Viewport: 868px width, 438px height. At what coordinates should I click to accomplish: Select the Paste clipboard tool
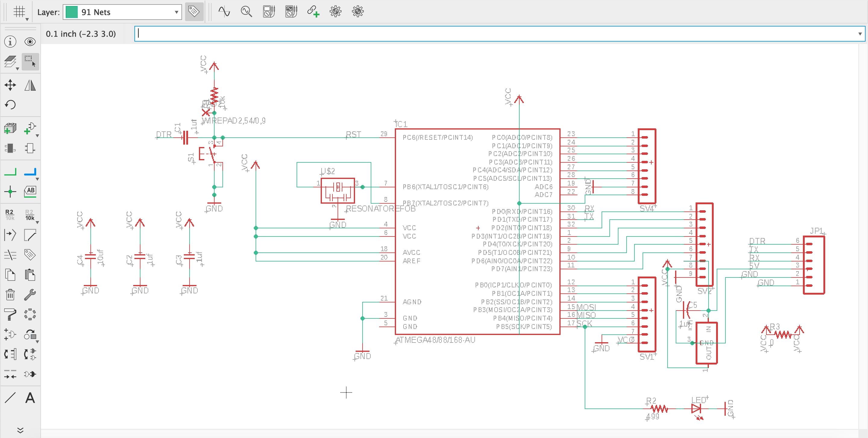coord(30,275)
